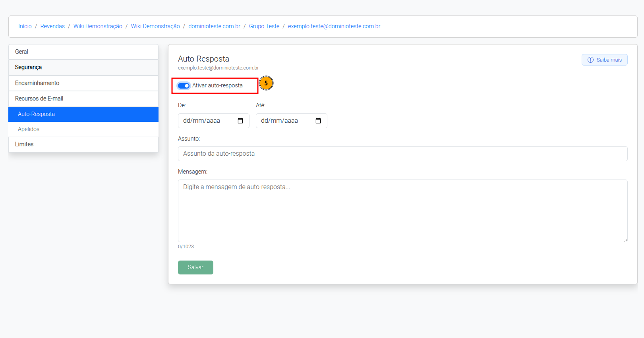Click the Mensagem text area
644x338 pixels.
click(402, 211)
